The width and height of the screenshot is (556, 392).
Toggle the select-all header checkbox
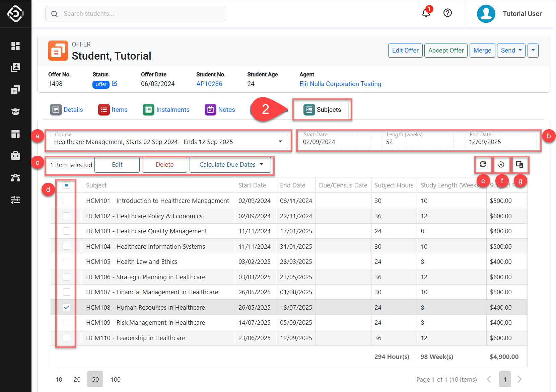pos(66,185)
